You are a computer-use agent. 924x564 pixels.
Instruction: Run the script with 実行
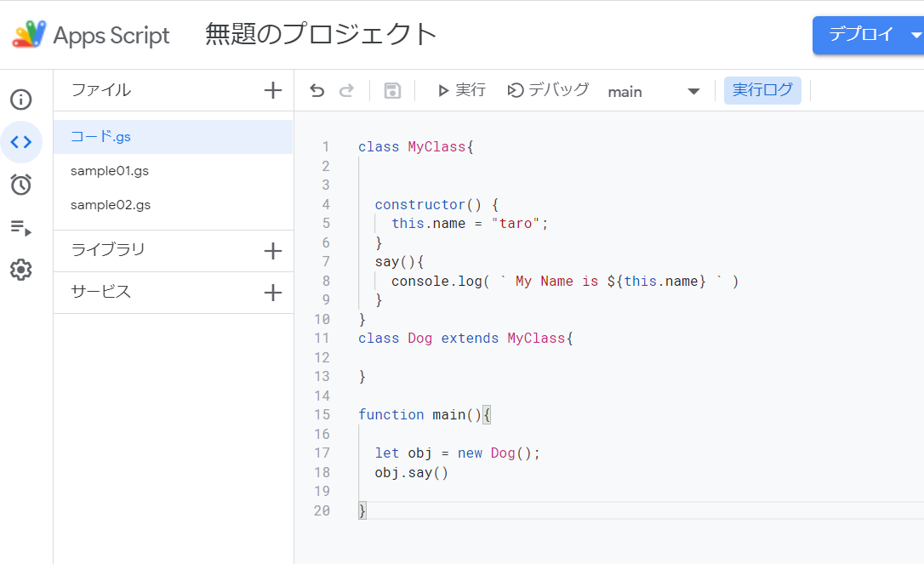462,90
